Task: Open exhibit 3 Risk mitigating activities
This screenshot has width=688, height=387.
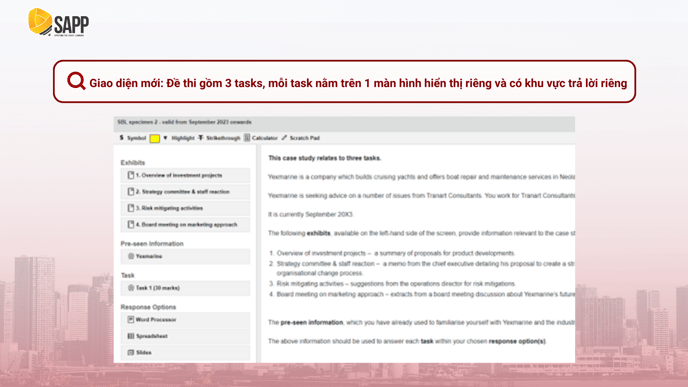Action: pyautogui.click(x=185, y=208)
